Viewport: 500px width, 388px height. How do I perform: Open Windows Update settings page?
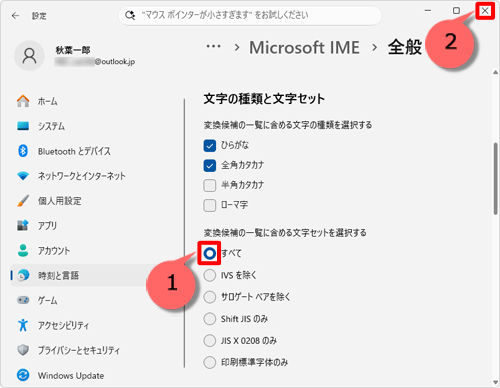click(71, 376)
